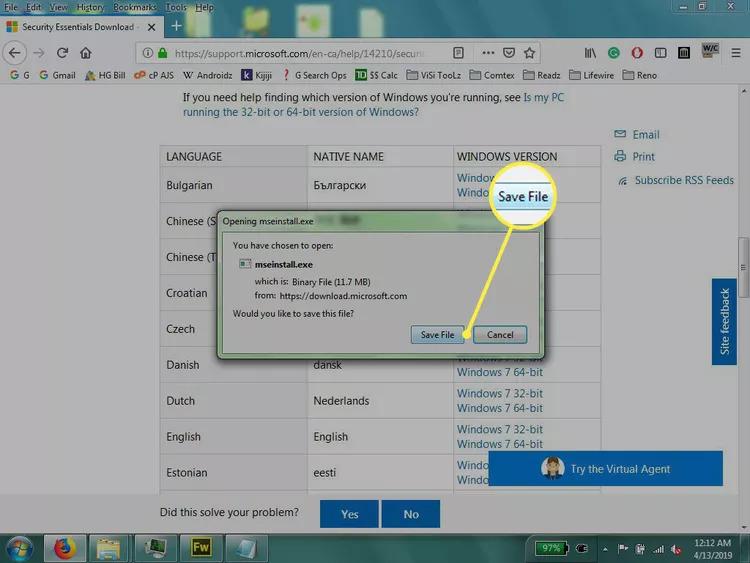Open the Firefox hamburger menu
This screenshot has width=750, height=563.
(x=736, y=53)
